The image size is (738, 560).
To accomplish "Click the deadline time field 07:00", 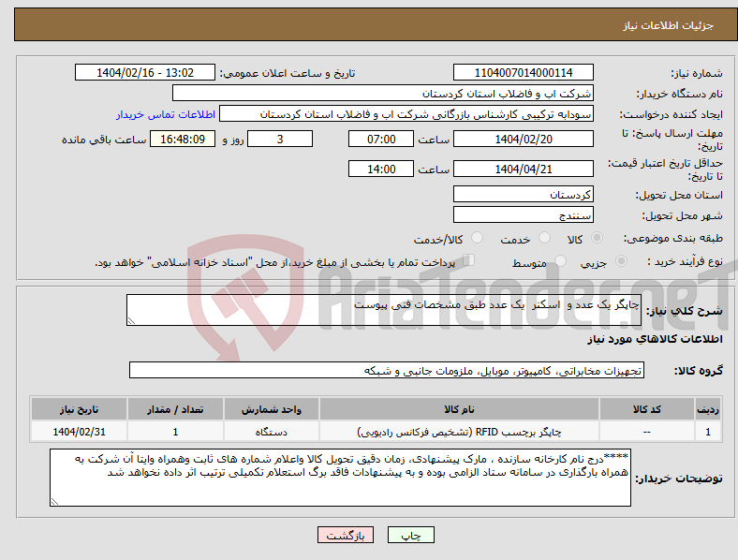I will point(381,139).
